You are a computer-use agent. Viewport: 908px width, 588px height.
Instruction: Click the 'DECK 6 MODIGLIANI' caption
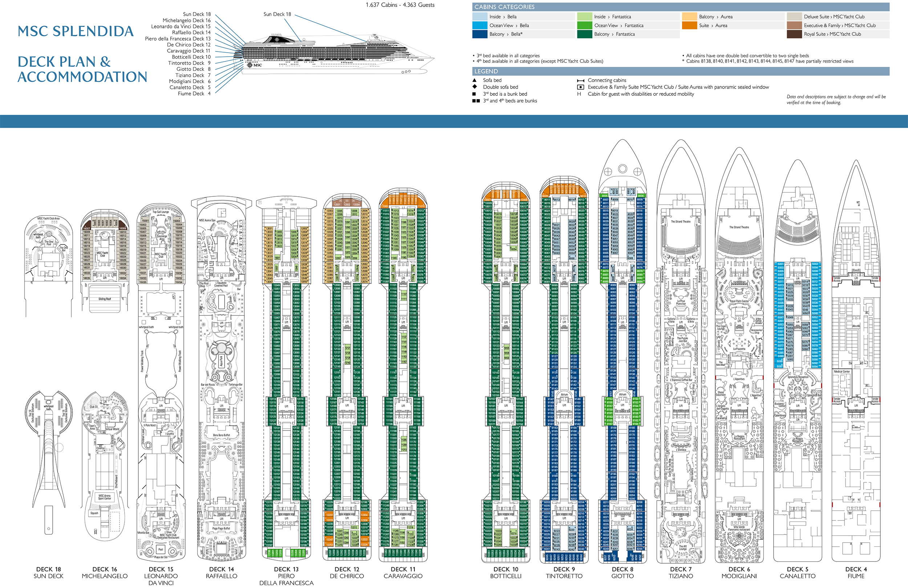click(739, 572)
